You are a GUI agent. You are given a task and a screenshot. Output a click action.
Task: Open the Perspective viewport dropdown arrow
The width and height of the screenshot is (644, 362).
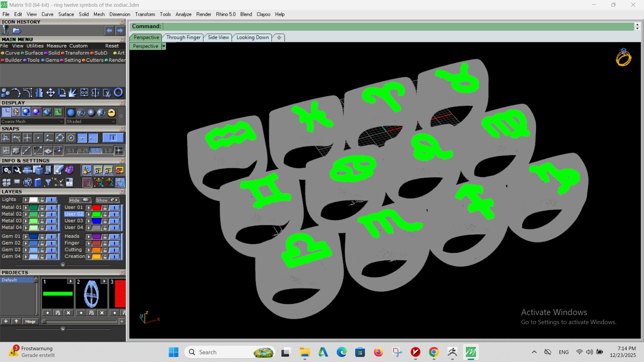point(164,46)
